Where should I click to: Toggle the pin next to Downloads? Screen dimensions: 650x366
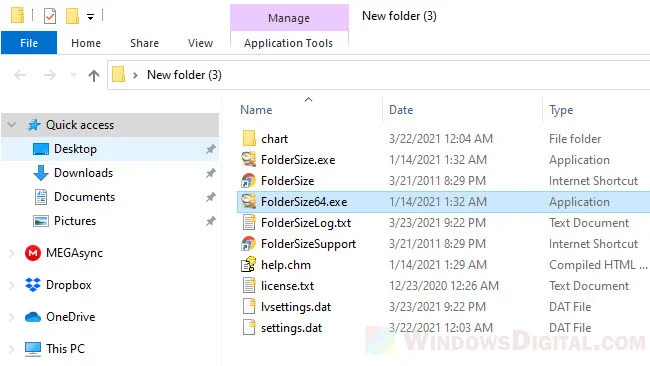point(211,173)
